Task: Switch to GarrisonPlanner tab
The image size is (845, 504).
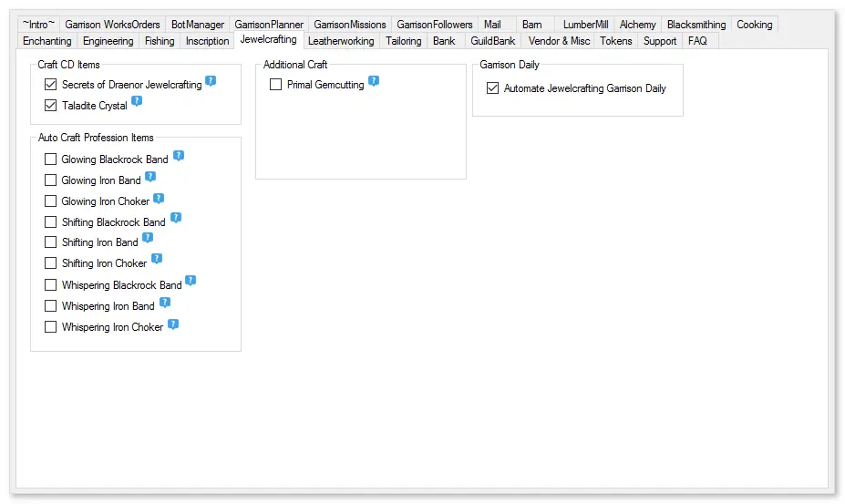Action: (x=268, y=25)
